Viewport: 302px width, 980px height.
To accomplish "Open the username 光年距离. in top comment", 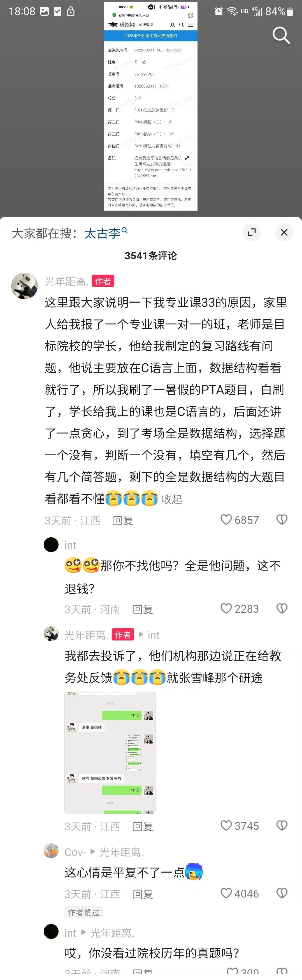I will [x=67, y=282].
